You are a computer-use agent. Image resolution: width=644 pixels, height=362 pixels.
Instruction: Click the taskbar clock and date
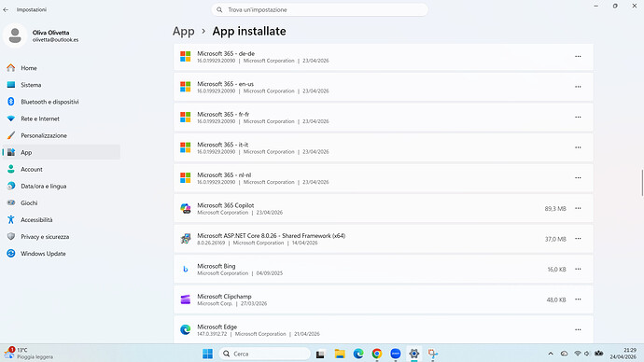[x=623, y=354]
